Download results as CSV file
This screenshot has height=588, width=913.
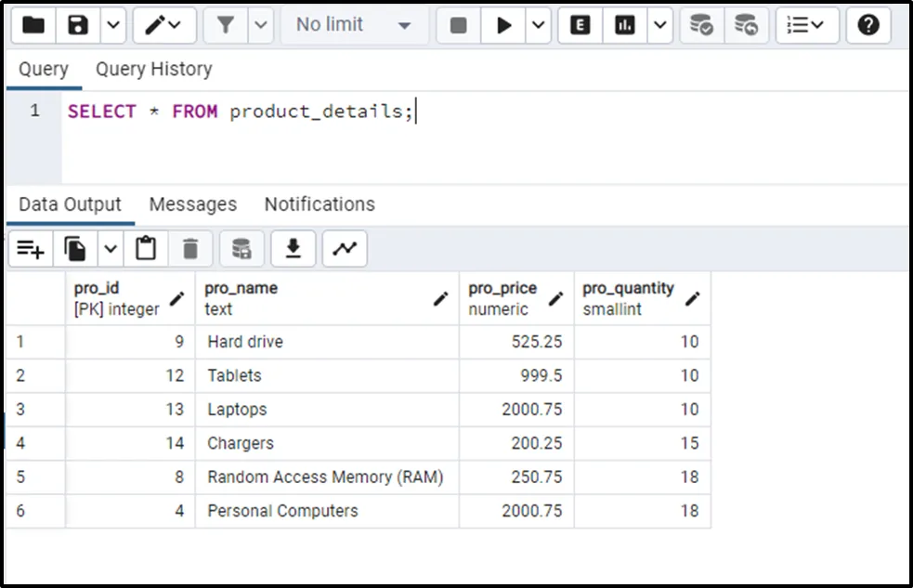(293, 249)
